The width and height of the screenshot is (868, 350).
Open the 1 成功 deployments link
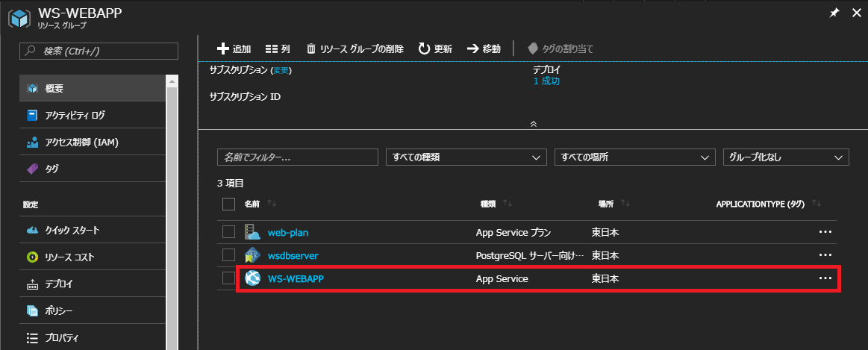(546, 81)
